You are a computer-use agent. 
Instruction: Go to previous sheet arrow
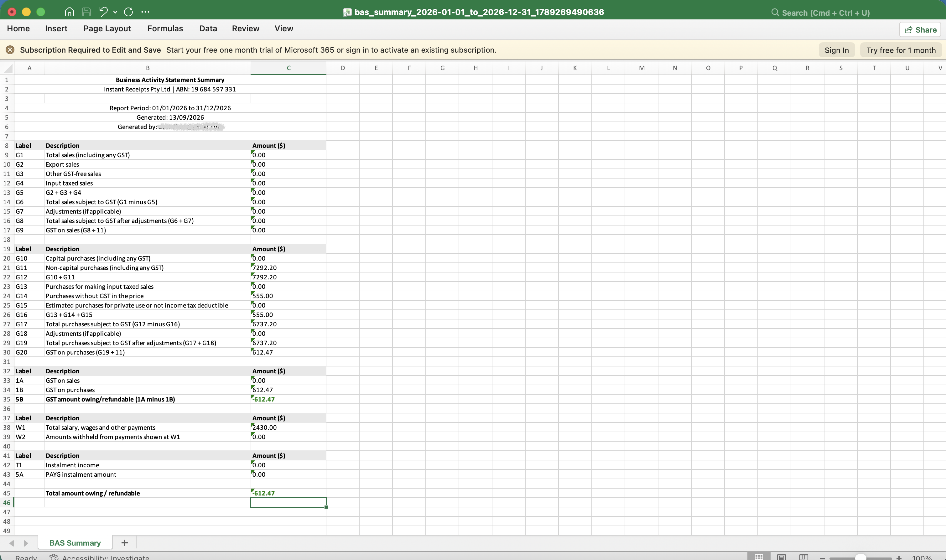(12, 543)
